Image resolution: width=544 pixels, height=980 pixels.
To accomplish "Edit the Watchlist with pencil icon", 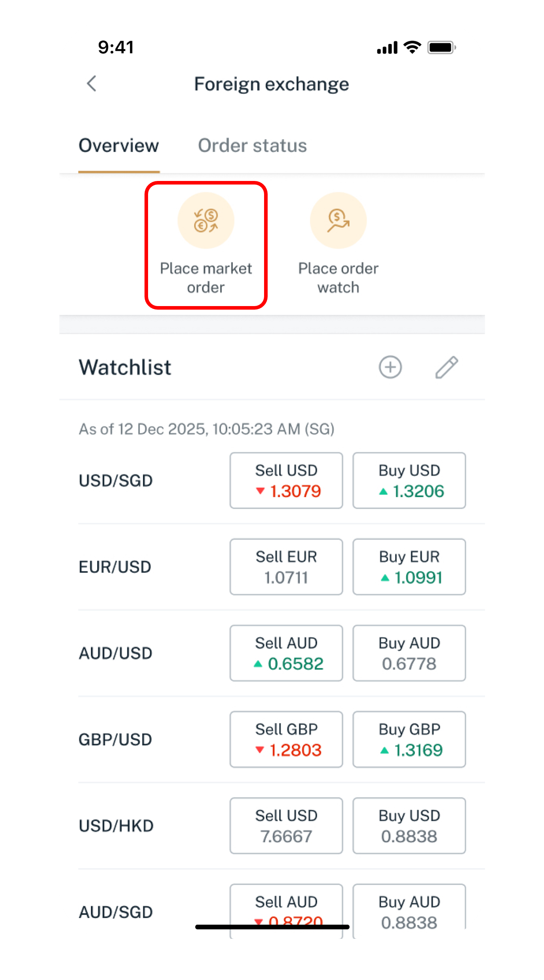I will (x=447, y=367).
